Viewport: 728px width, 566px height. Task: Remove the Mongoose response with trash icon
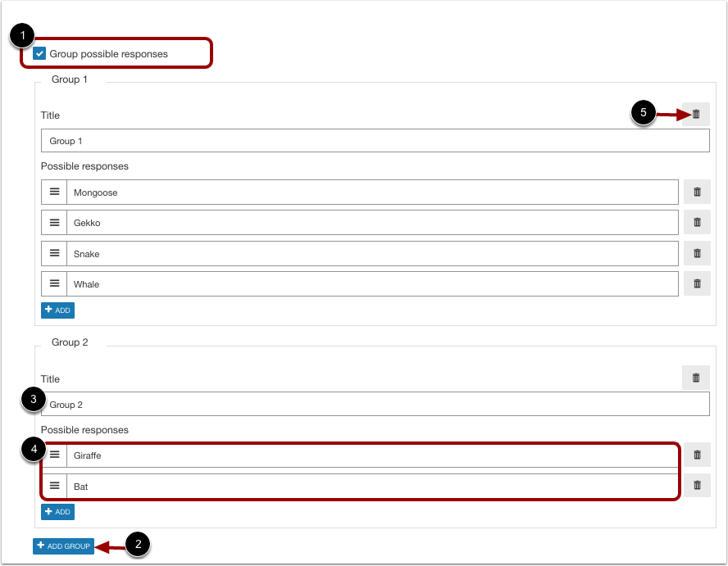click(x=696, y=192)
